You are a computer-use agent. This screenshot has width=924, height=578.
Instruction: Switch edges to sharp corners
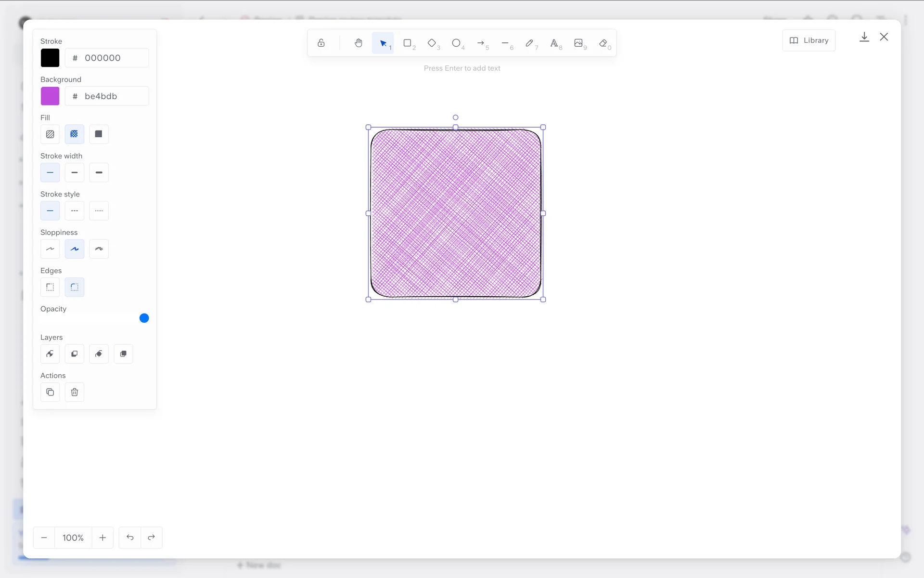[x=50, y=287]
